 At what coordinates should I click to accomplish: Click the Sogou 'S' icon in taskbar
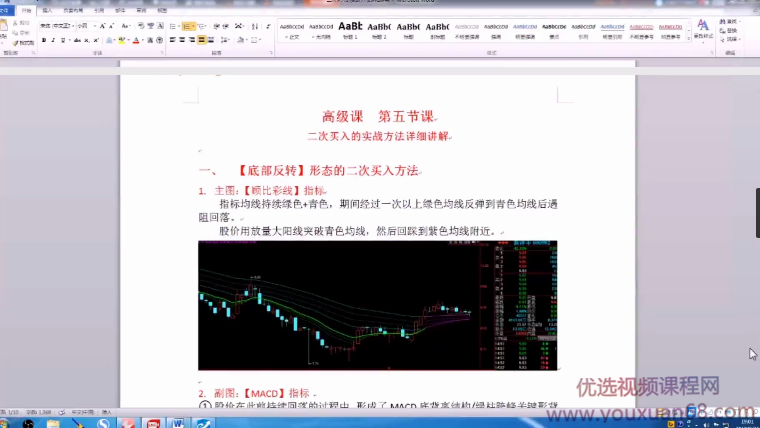[103, 423]
